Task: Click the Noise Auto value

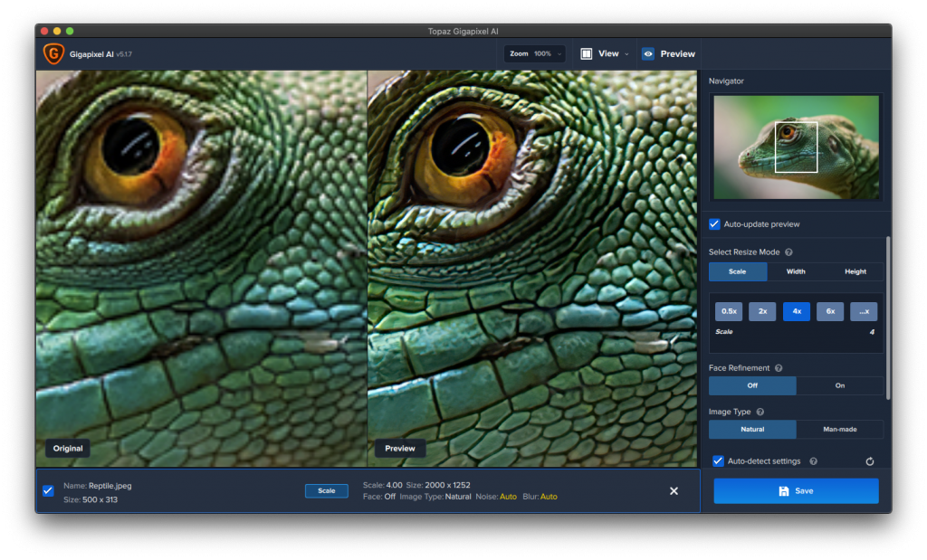Action: (x=508, y=497)
